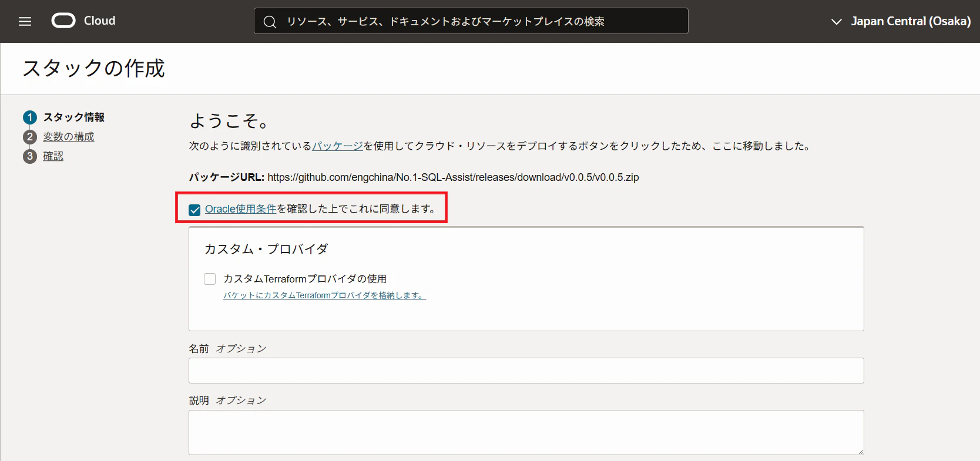
Task: Click the ようこそ。 heading
Action: [x=230, y=121]
